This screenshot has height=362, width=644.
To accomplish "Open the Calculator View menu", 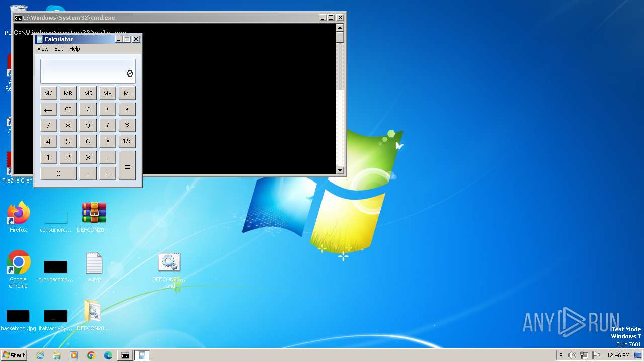I will (43, 49).
